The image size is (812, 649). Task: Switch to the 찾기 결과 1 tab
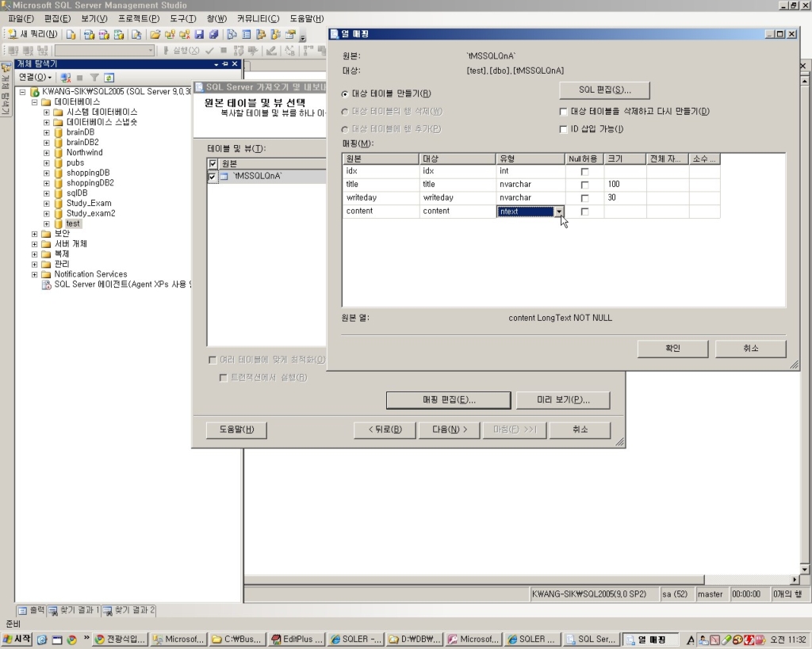tap(74, 611)
